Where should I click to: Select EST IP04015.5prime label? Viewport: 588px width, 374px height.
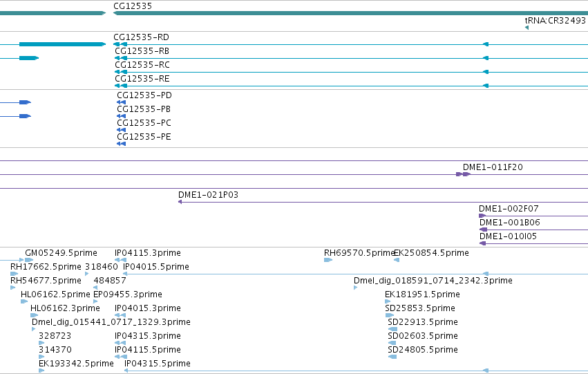pyautogui.click(x=156, y=267)
